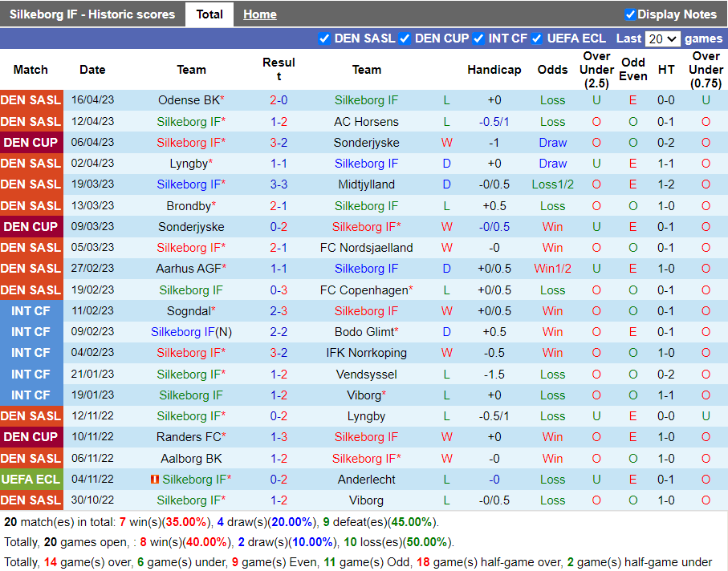The height and width of the screenshot is (571, 728).
Task: Open the Sogndal team link
Action: (189, 311)
